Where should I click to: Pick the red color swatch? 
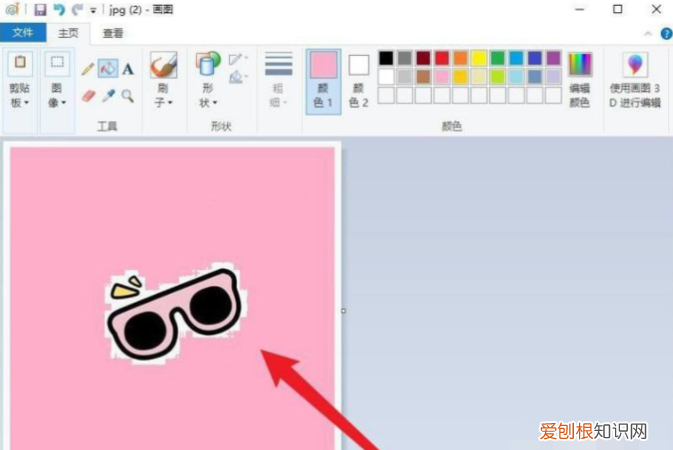coord(442,58)
